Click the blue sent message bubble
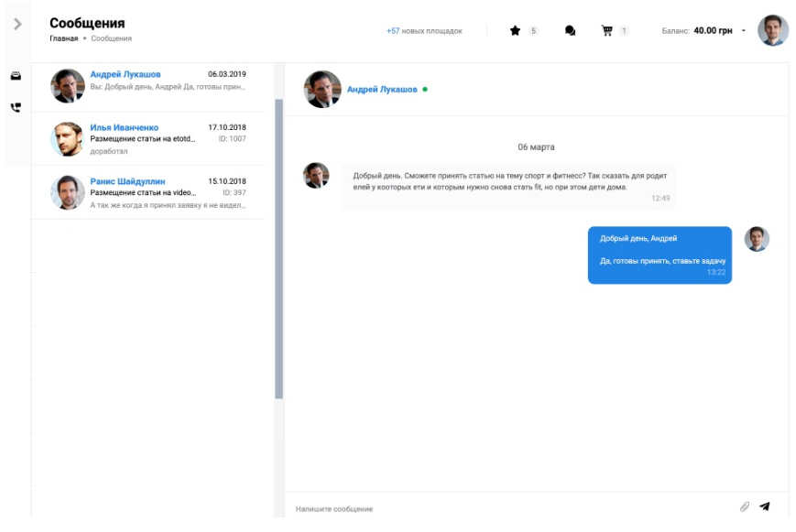This screenshot has height=532, width=796. (660, 255)
